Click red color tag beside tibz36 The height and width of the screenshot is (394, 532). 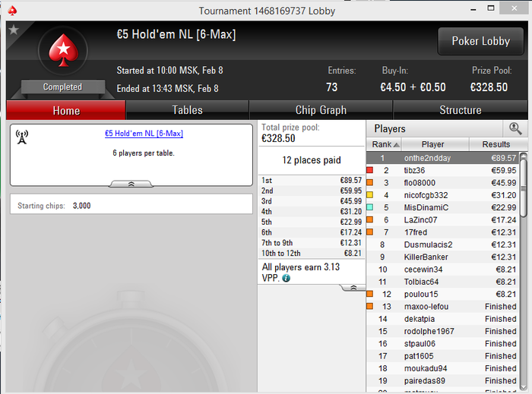pos(370,170)
